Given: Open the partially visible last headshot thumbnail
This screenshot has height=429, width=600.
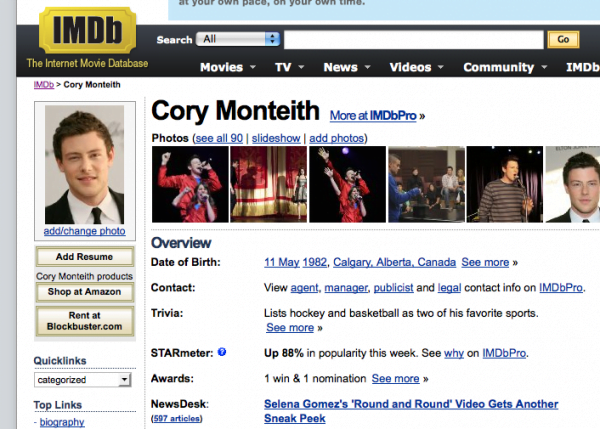Looking at the screenshot, I should pyautogui.click(x=573, y=184).
